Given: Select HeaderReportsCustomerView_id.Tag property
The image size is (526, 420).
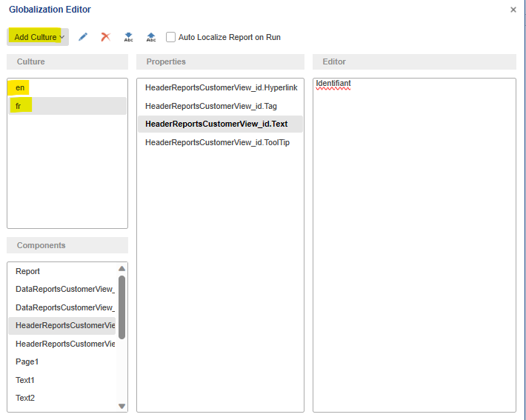Looking at the screenshot, I should tap(220, 106).
